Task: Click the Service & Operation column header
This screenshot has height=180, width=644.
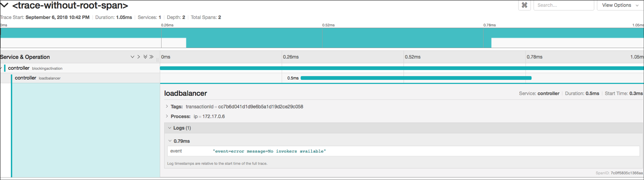Action: point(25,57)
